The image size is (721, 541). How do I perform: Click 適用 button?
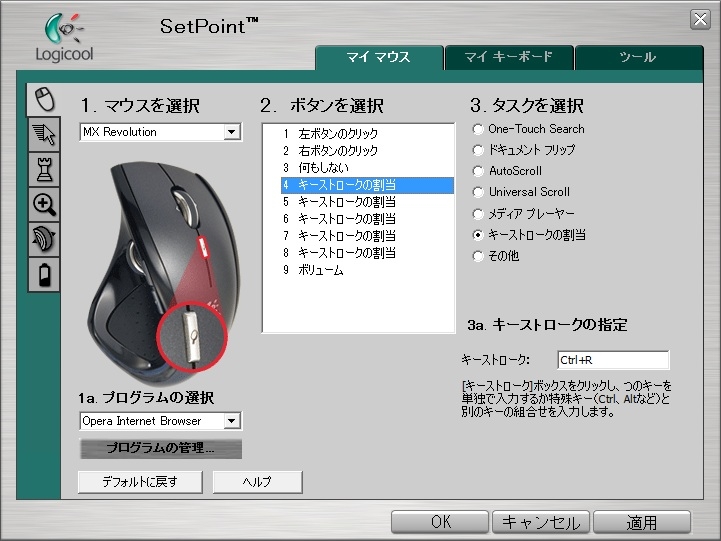642,522
